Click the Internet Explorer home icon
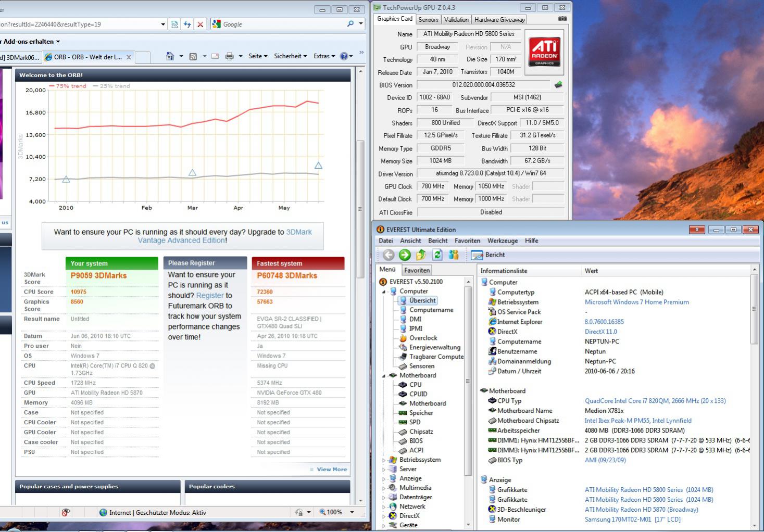The image size is (764, 532). 170,56
